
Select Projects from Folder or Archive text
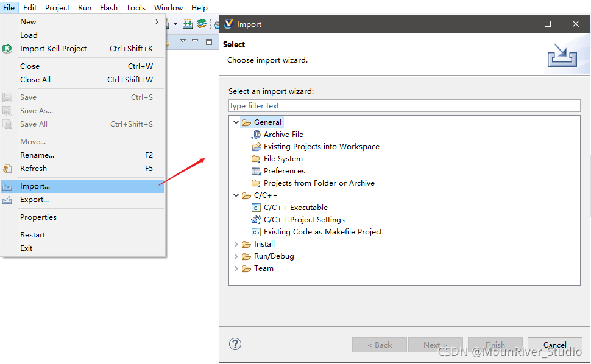coord(319,183)
